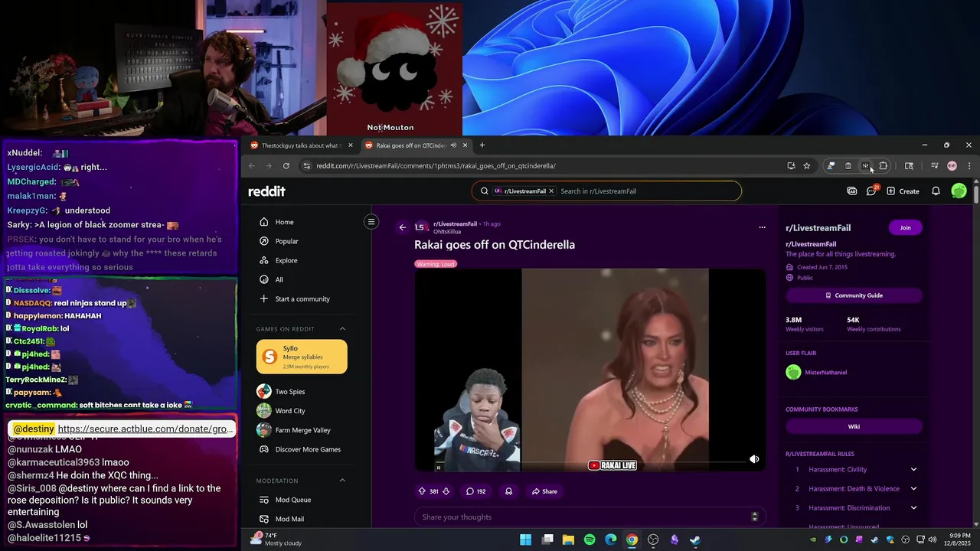Open Farm Merge Valley game
The height and width of the screenshot is (551, 980).
pyautogui.click(x=304, y=430)
